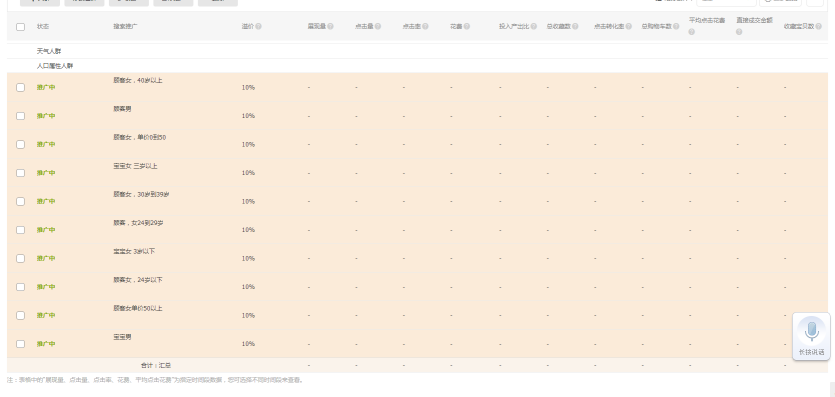Open help icon beside 点击量 column header
835x397 pixels.
(x=378, y=27)
